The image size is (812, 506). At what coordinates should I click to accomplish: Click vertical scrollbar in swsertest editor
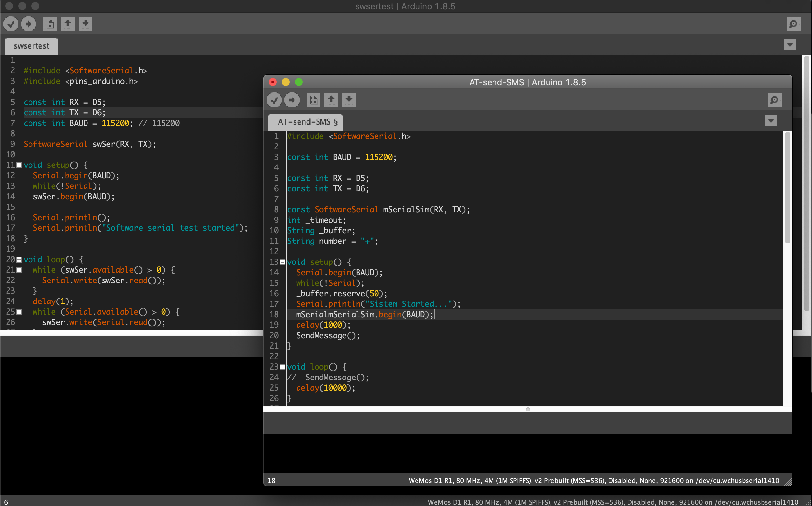(x=806, y=184)
